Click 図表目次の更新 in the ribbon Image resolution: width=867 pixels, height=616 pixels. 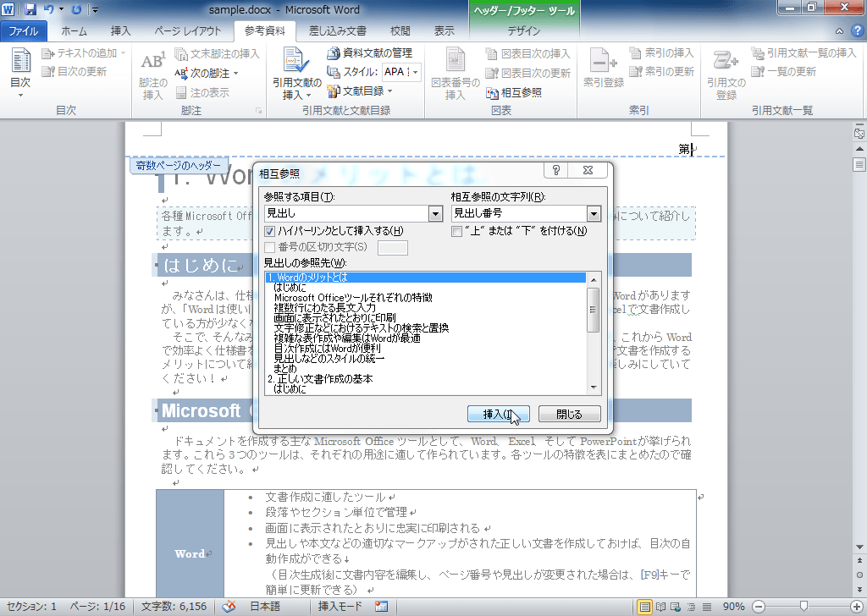[x=527, y=73]
